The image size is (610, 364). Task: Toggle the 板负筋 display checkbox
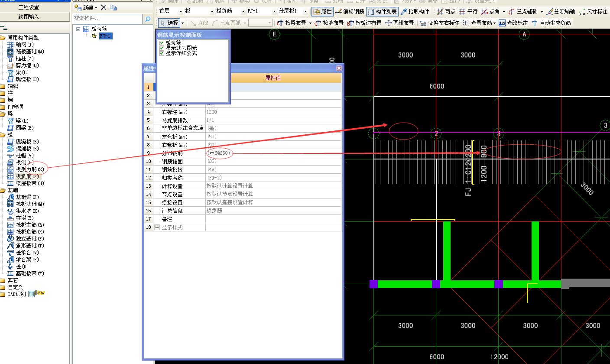pyautogui.click(x=162, y=43)
